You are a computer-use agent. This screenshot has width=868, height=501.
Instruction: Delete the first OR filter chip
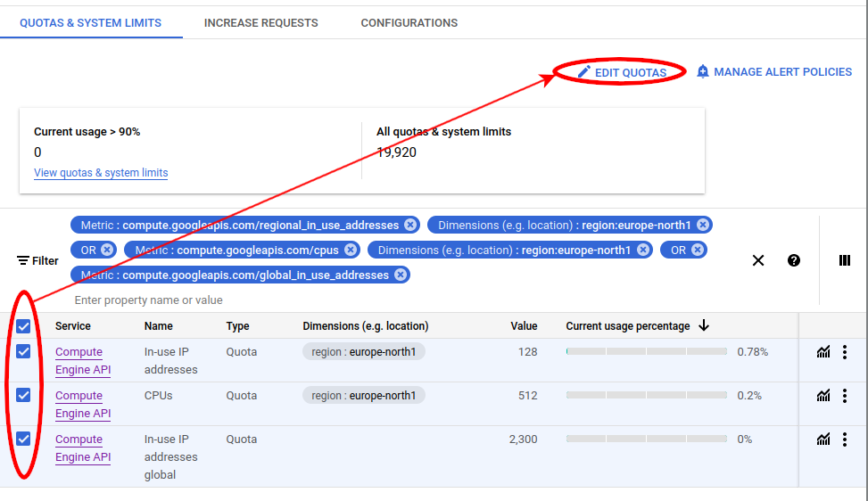pos(107,250)
